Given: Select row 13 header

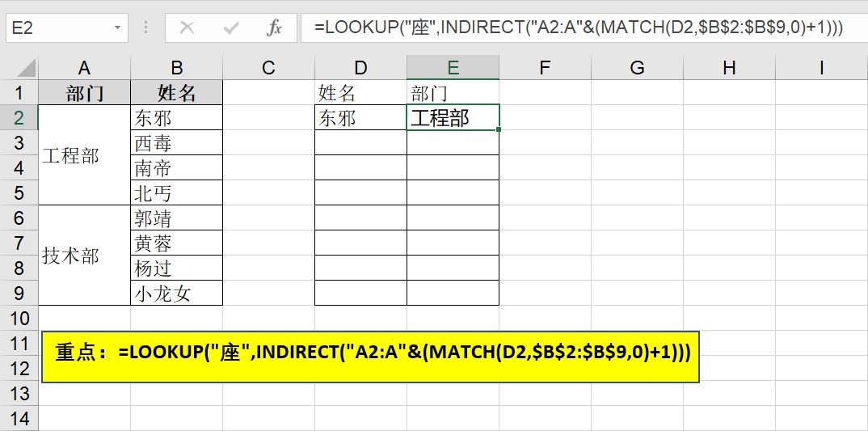Looking at the screenshot, I should tap(19, 393).
